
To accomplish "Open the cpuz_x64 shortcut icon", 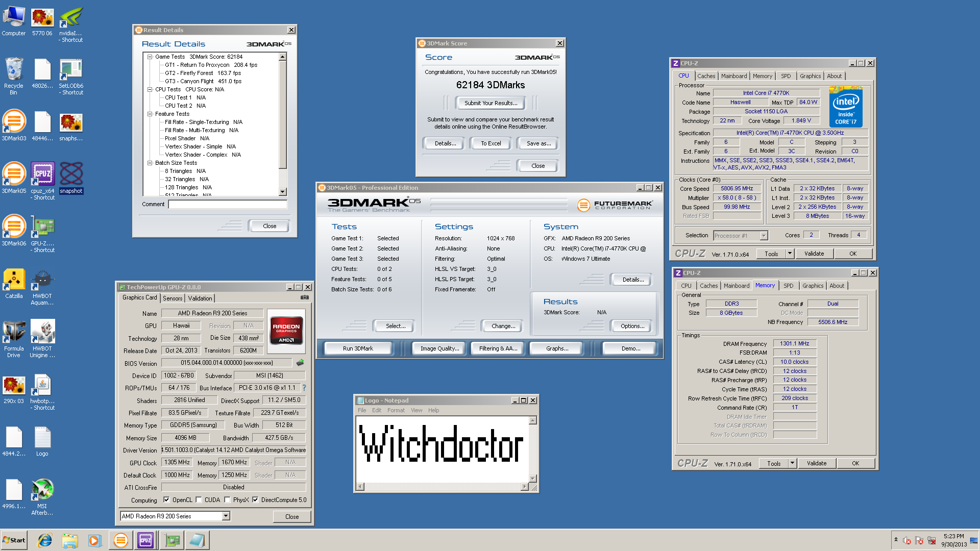I will coord(43,181).
